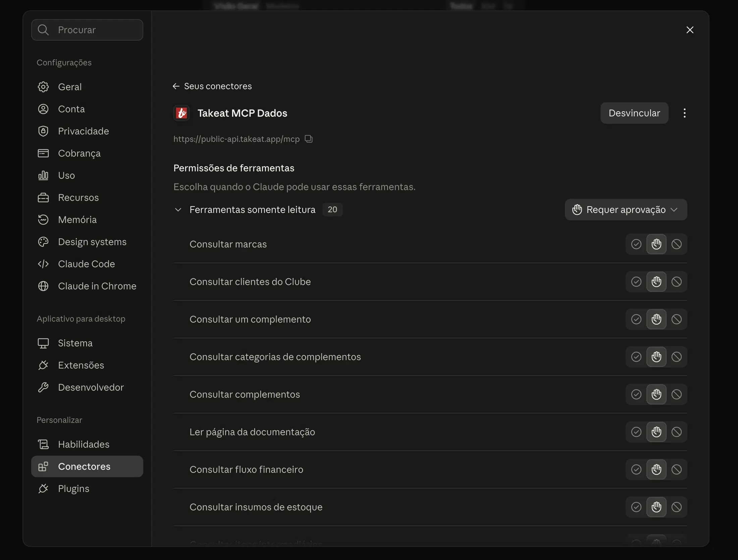Open Habilidades section
738x560 pixels.
pos(87,444)
